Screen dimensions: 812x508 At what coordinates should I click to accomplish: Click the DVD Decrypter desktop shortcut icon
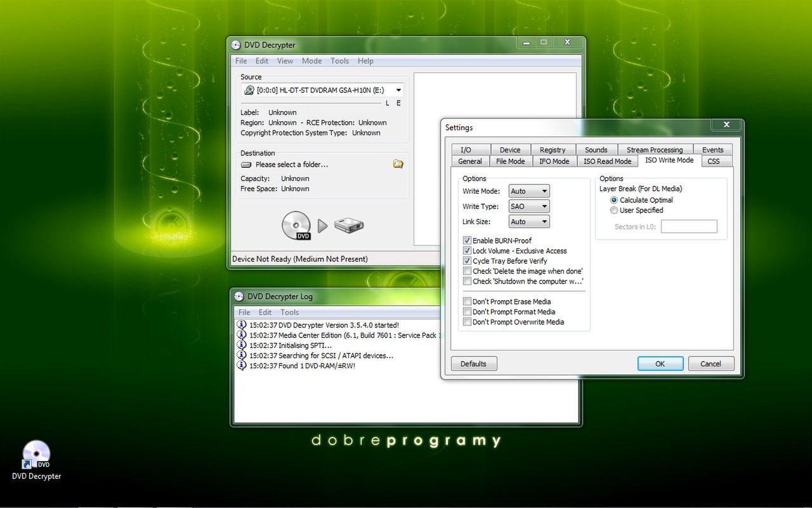coord(36,455)
